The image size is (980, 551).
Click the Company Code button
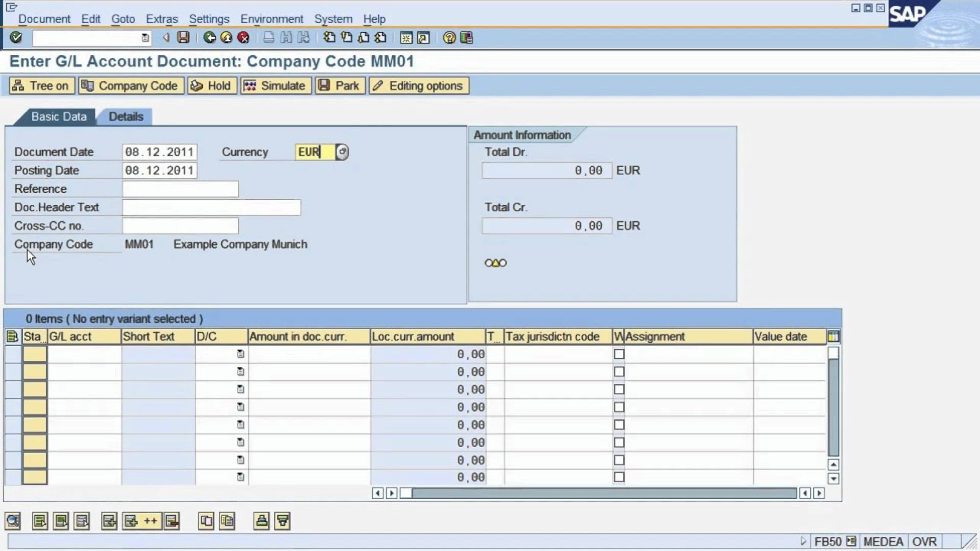click(x=129, y=86)
